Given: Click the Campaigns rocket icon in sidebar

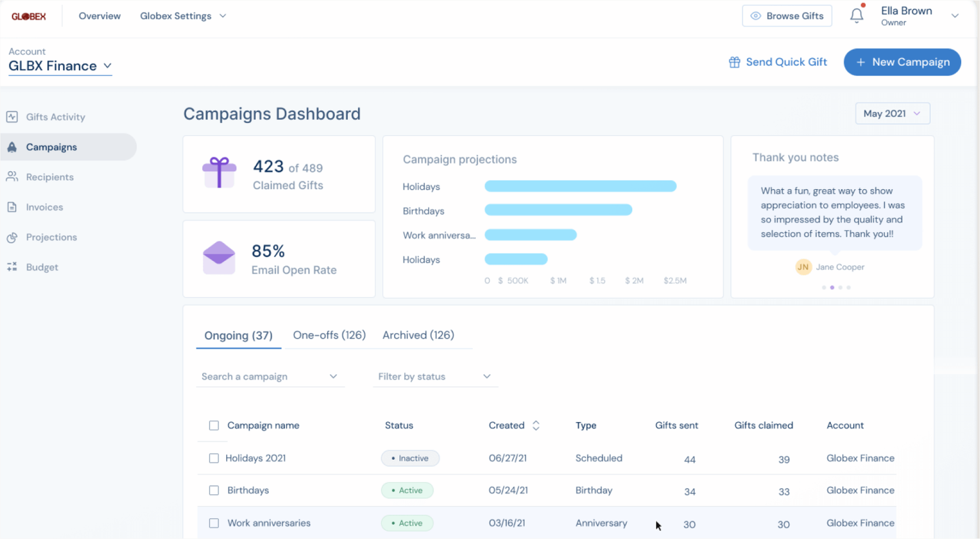Looking at the screenshot, I should tap(12, 147).
